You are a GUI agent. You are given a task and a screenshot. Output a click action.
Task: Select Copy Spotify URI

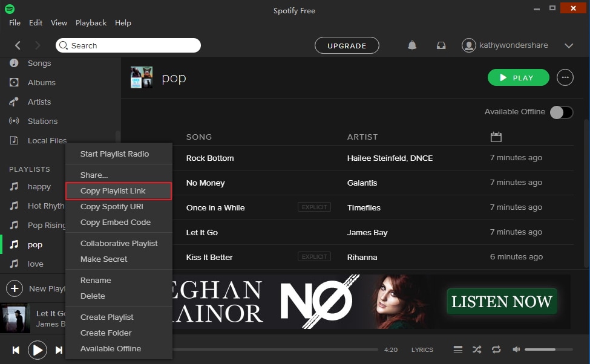point(112,206)
